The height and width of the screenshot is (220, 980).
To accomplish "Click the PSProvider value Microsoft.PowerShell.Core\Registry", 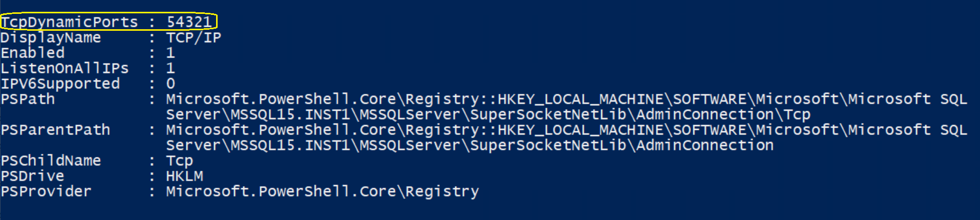I will click(323, 192).
